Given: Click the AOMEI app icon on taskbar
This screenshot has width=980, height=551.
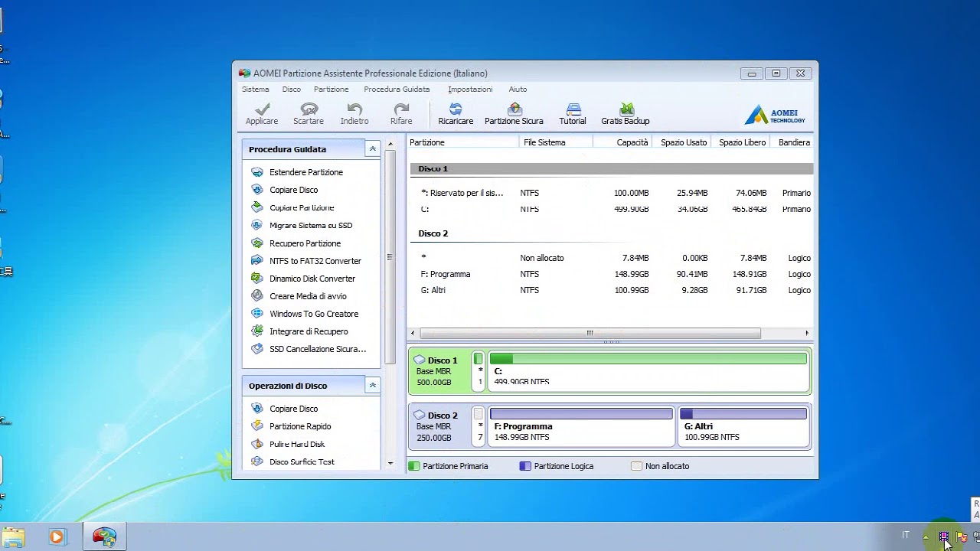Looking at the screenshot, I should pos(104,536).
